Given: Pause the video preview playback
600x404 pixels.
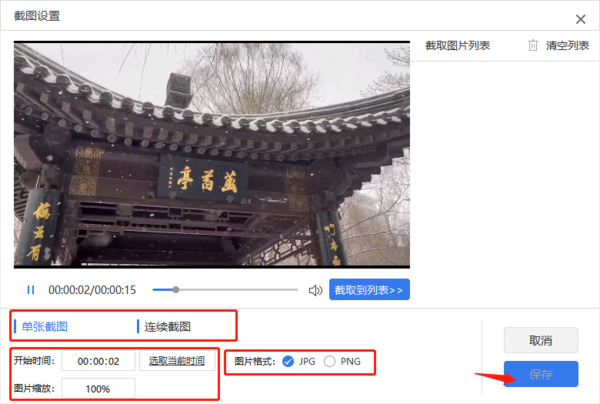Looking at the screenshot, I should click(x=31, y=290).
